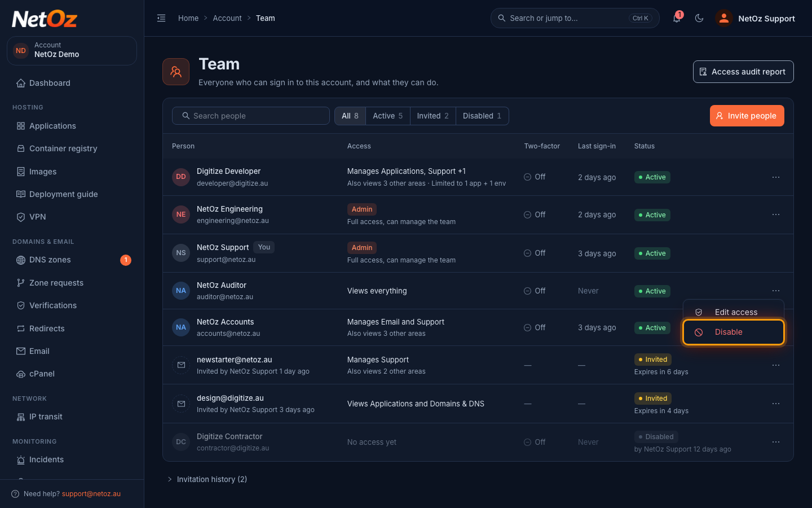Focus the Search people field

click(251, 116)
